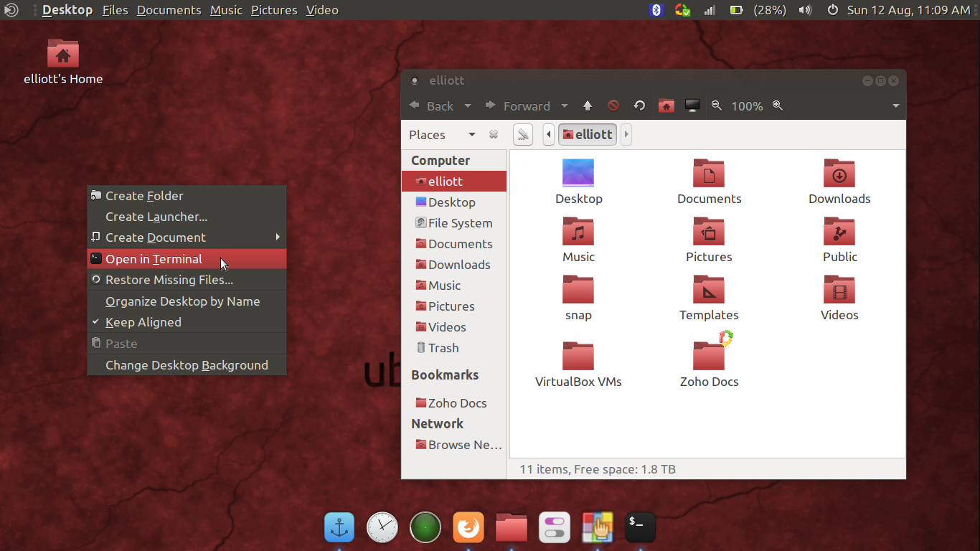Screen dimensions: 980x551
Task: Open the Files menu in top panel
Action: click(x=115, y=10)
